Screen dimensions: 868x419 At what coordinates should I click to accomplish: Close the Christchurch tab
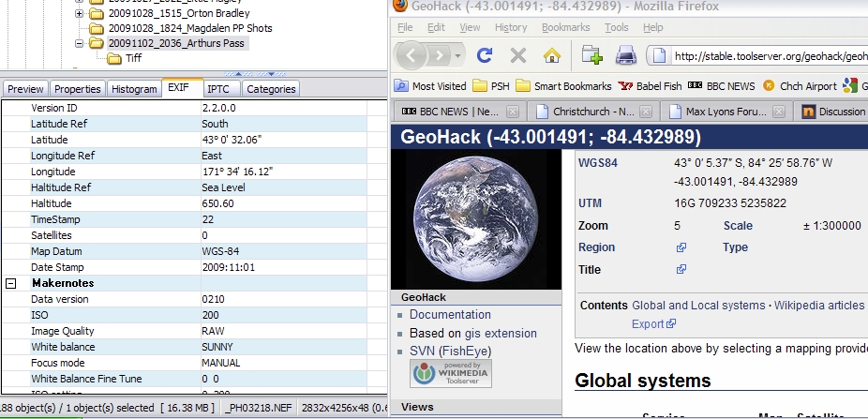pos(646,112)
